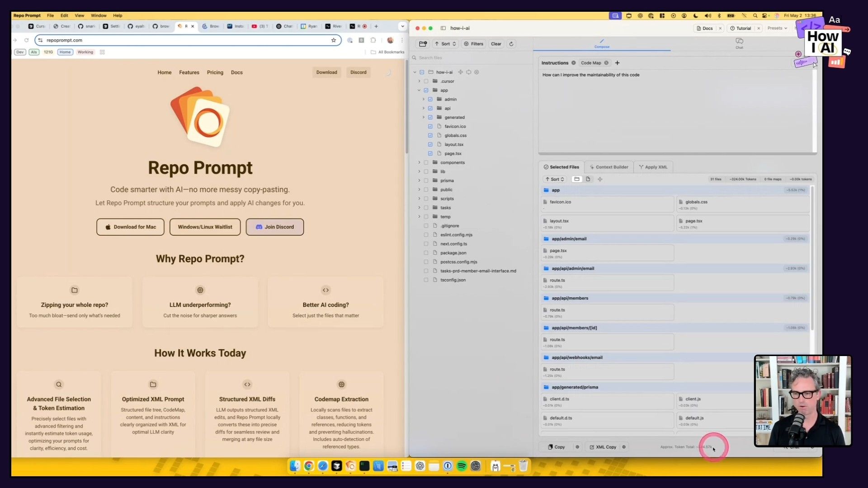Viewport: 868px width, 488px height.
Task: Open the Presets dropdown
Action: 777,28
